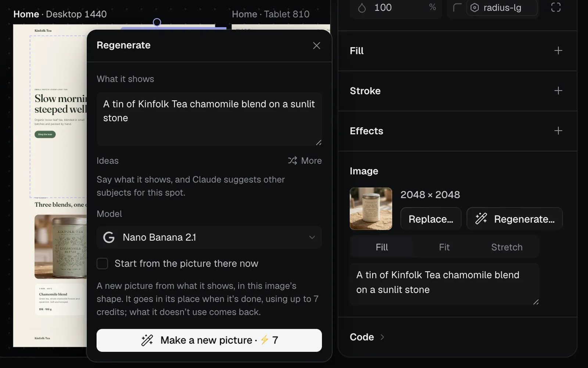Select the Home · Desktop 1440 frame label
Viewport: 588px width, 368px height.
tap(60, 14)
